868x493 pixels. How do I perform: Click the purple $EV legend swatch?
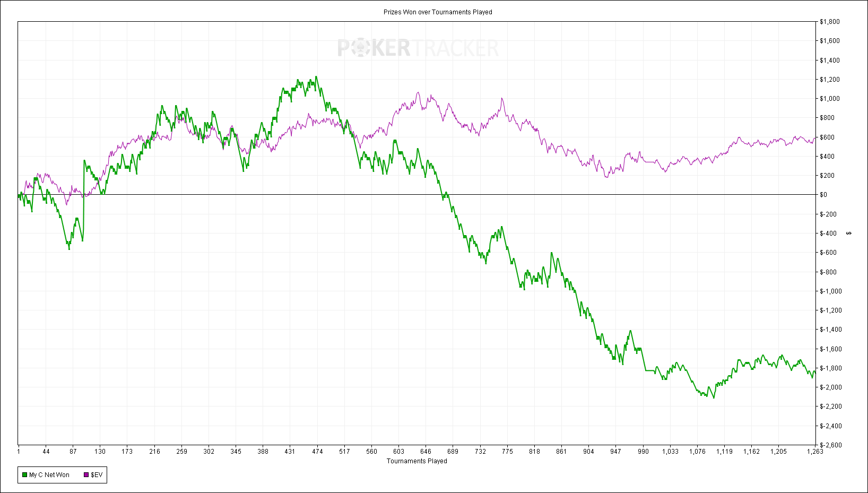point(86,475)
